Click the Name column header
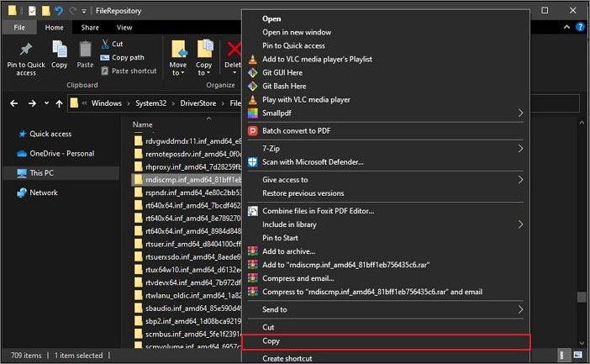 142,124
